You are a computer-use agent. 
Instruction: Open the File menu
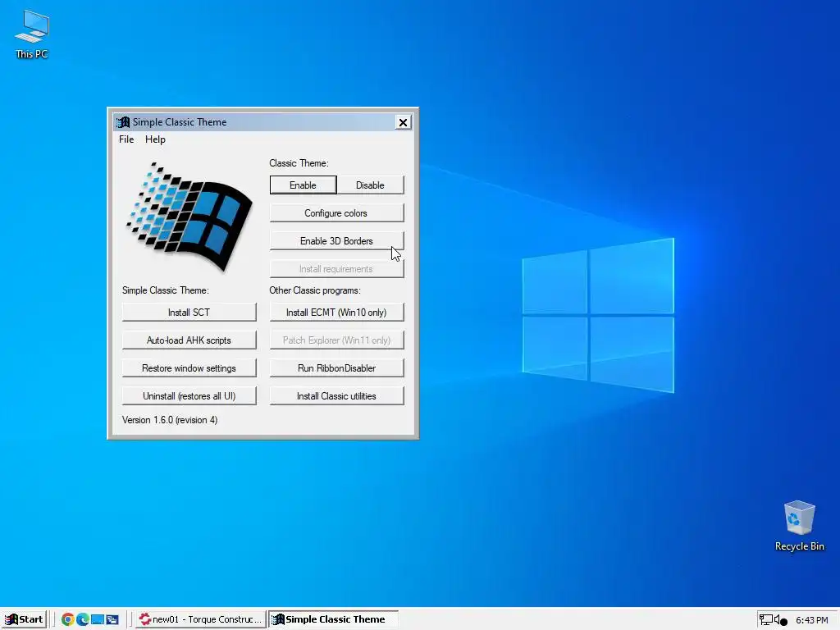(126, 139)
